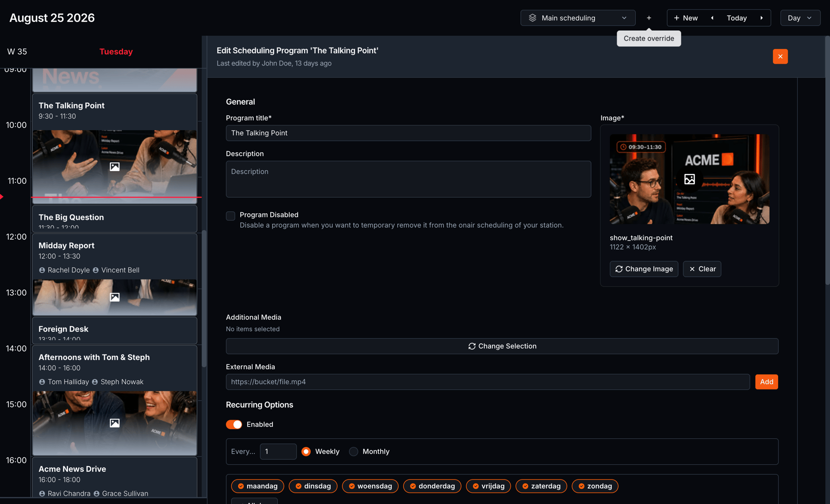Click the New button
This screenshot has width=830, height=504.
(x=686, y=18)
